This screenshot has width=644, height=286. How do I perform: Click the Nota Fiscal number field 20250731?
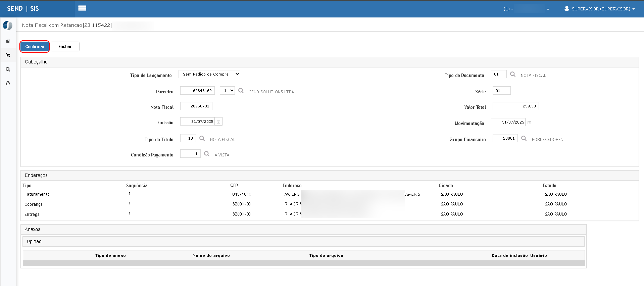tap(196, 106)
